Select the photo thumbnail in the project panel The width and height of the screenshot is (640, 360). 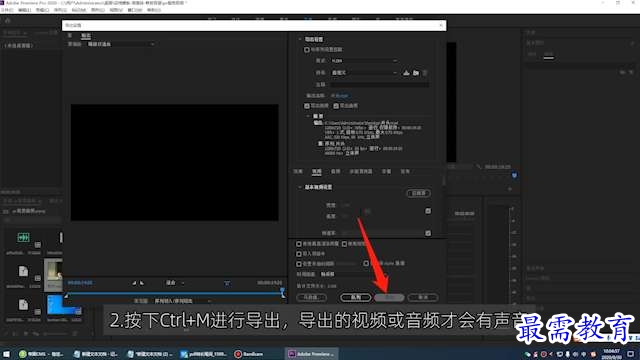point(53,274)
